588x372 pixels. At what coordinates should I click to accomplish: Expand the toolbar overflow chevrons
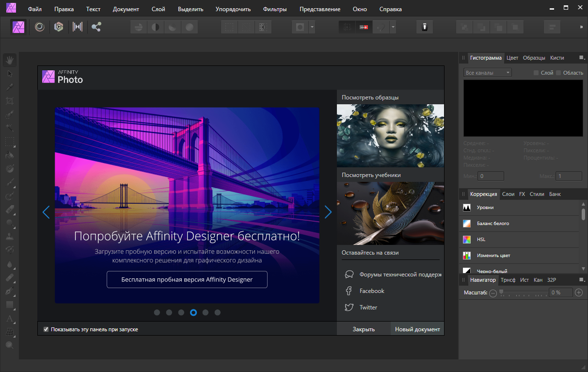pyautogui.click(x=581, y=27)
